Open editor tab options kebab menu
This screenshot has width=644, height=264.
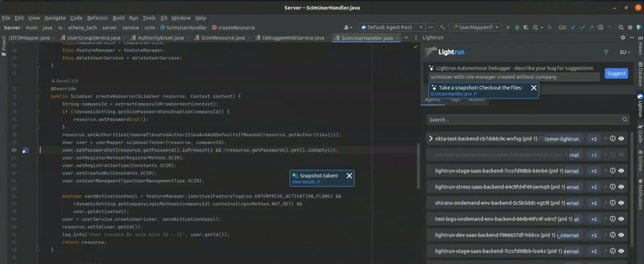coord(416,38)
